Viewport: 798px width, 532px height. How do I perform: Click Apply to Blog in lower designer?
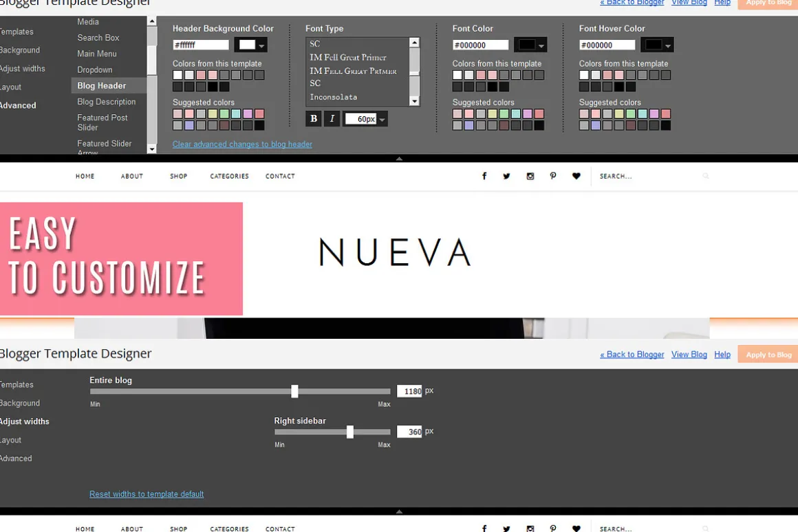coord(768,355)
